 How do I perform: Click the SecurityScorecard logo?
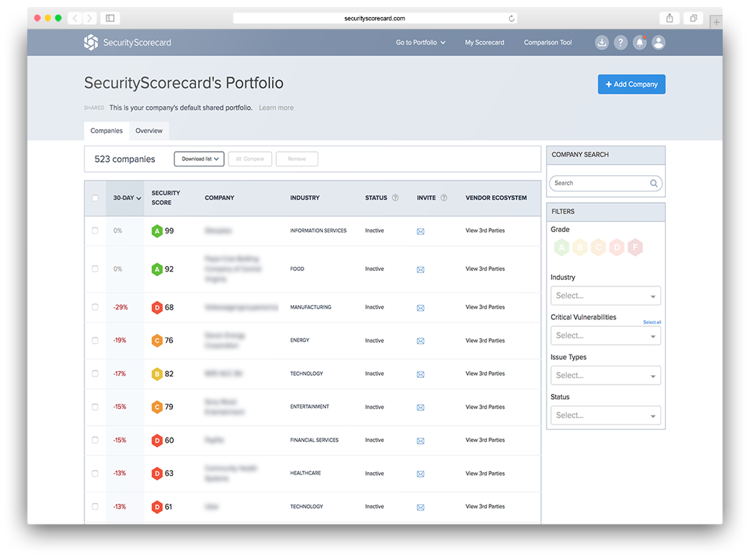[x=127, y=42]
